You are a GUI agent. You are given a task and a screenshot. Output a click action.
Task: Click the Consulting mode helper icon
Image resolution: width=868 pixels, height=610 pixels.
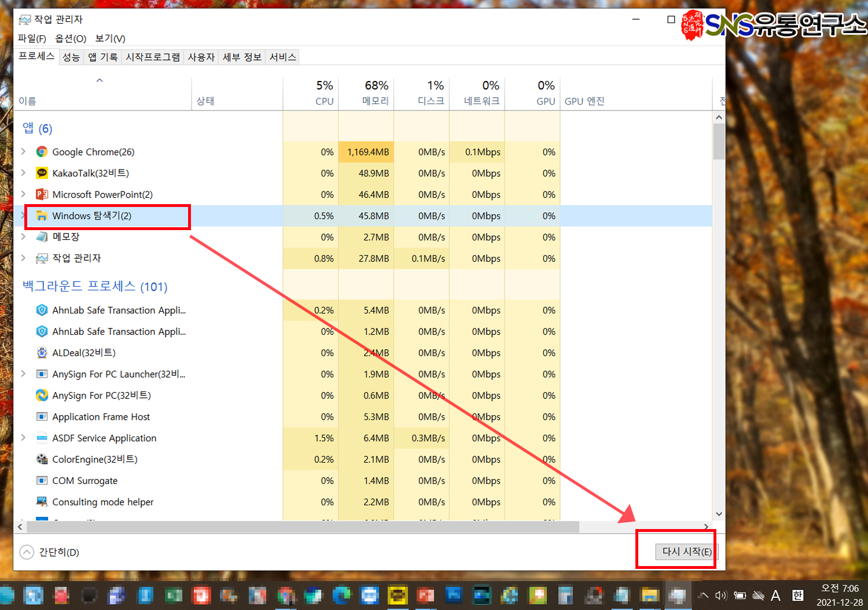pyautogui.click(x=42, y=502)
